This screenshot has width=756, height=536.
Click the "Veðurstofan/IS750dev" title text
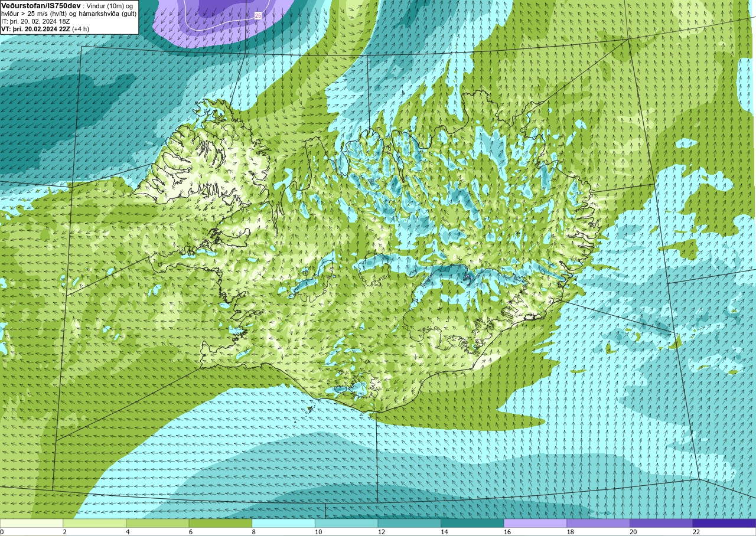[41, 5]
